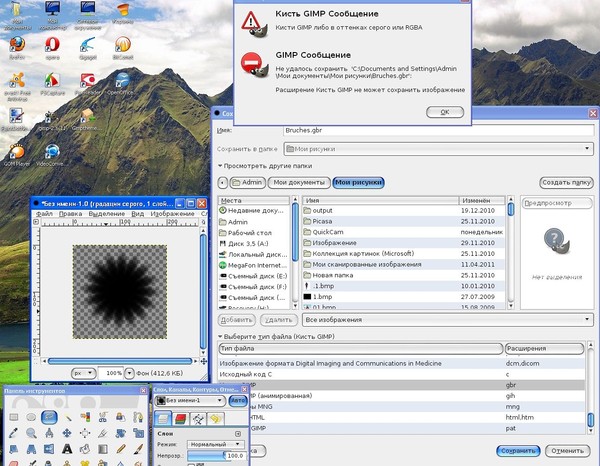Select the Alignment tool in toolbox
The image size is (600, 466).
[85, 433]
